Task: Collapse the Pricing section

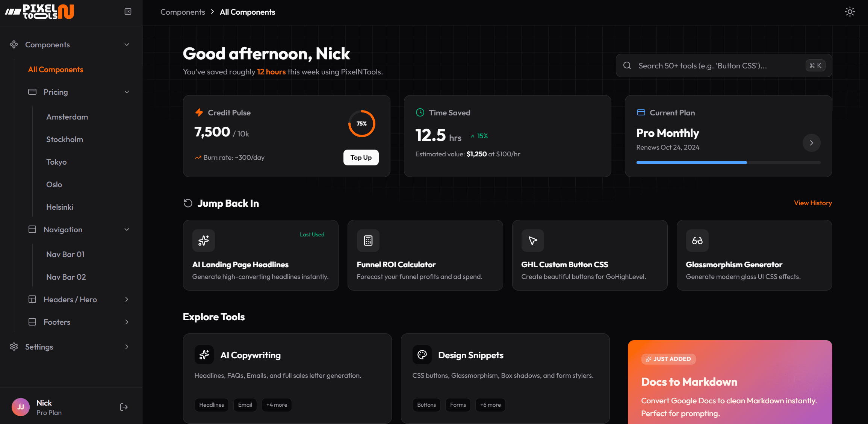Action: coord(126,92)
